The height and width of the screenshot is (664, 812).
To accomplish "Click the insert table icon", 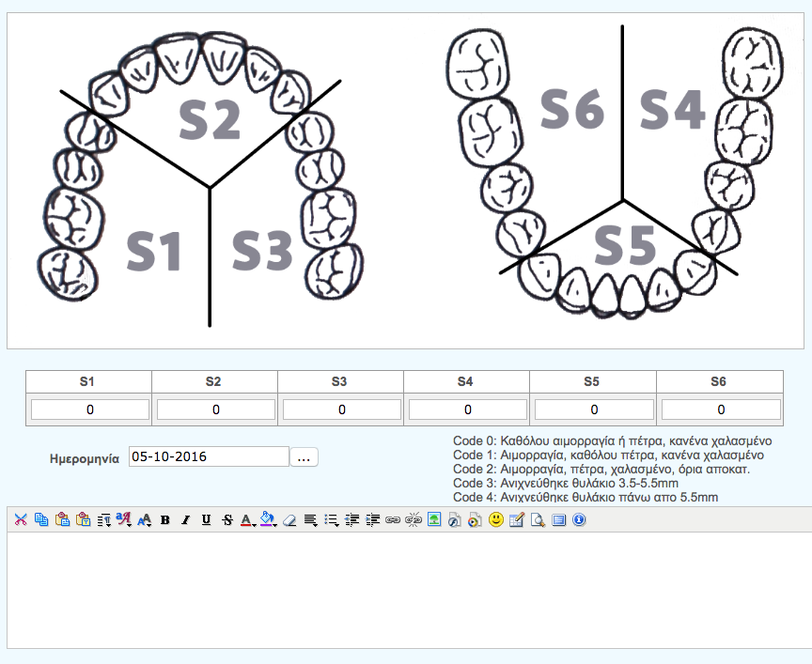I will click(517, 519).
